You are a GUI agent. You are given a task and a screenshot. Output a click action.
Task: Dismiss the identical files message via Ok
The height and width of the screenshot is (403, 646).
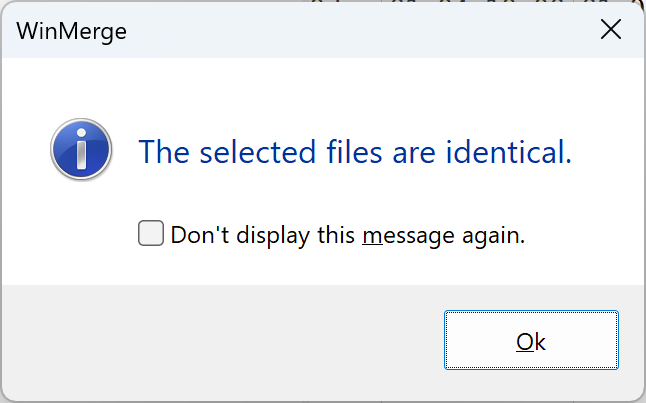click(x=531, y=341)
